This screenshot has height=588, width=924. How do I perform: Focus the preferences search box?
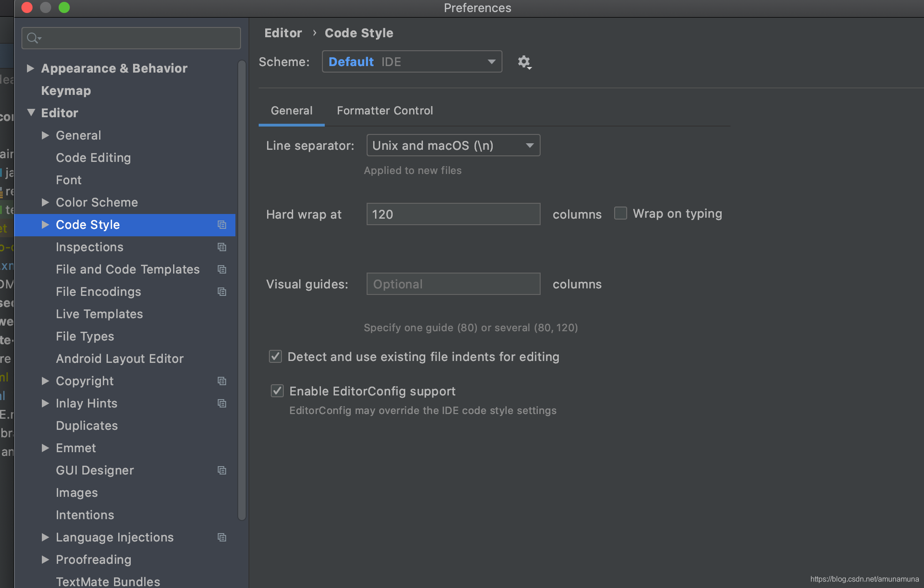131,38
